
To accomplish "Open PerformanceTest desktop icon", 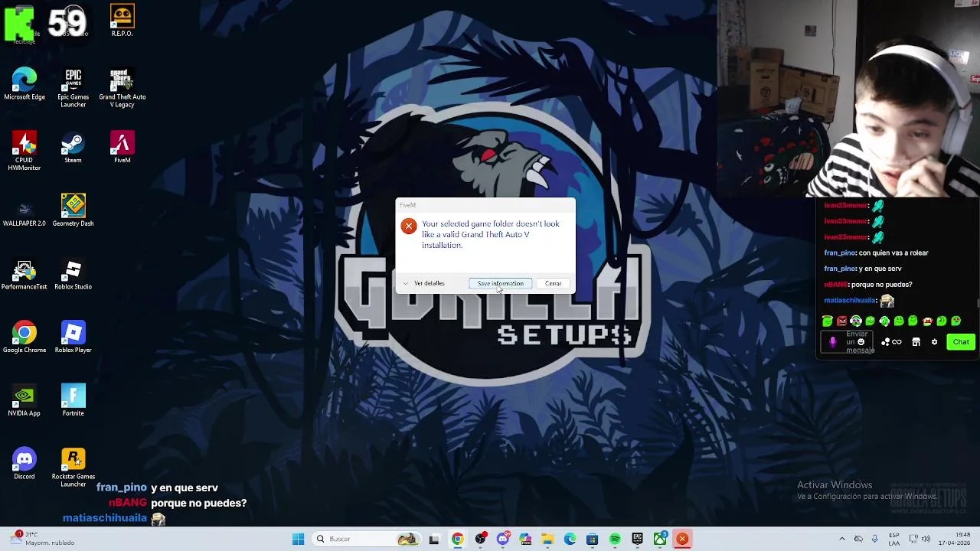I will (24, 275).
